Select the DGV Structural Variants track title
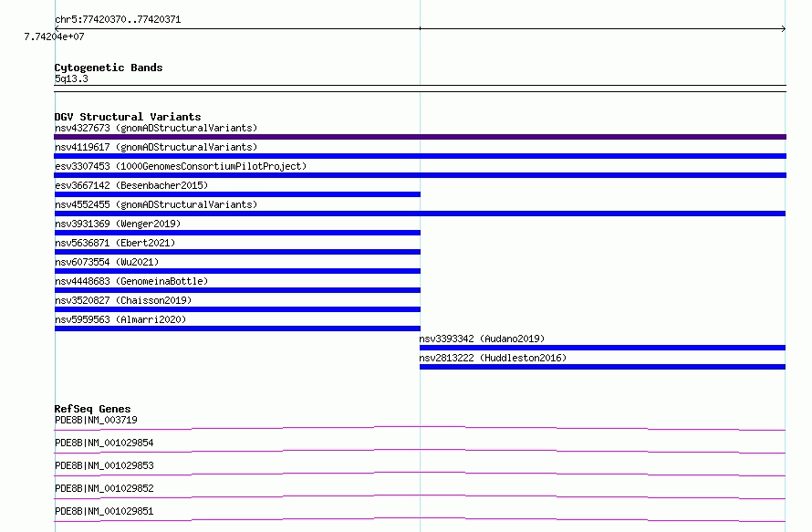Image resolution: width=812 pixels, height=532 pixels. click(128, 117)
